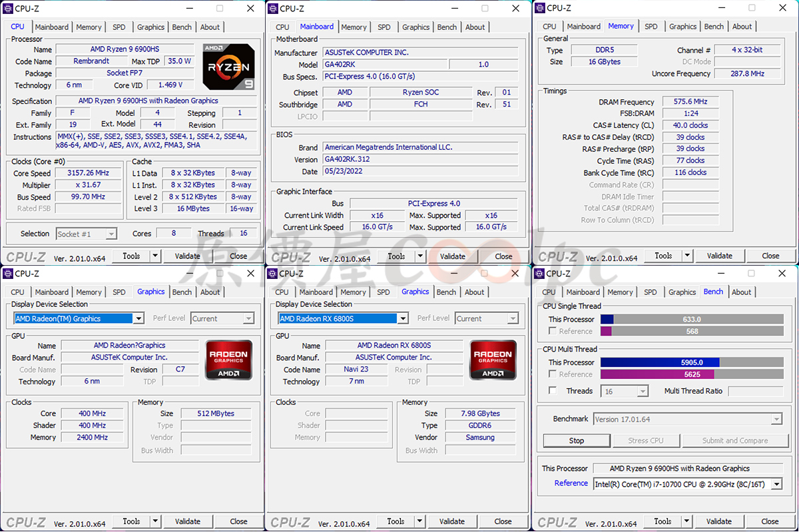The height and width of the screenshot is (532, 799).
Task: Open Bench tab in the Motherboard window
Action: 447,27
